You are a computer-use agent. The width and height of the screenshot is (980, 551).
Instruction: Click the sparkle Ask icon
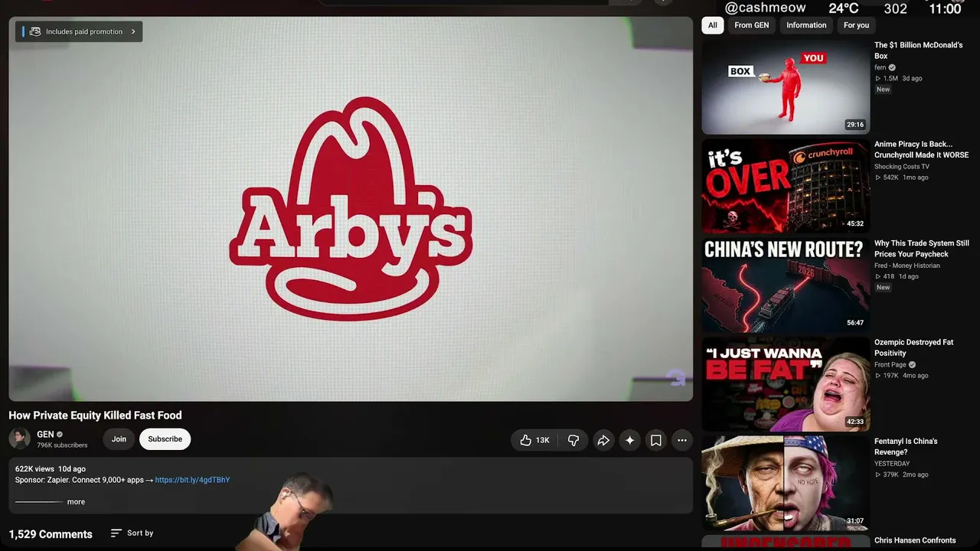click(x=629, y=440)
